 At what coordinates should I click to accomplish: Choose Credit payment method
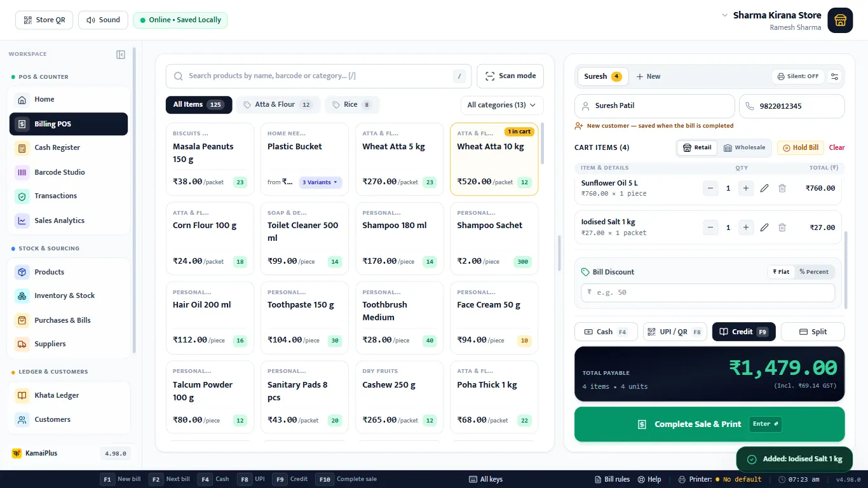tap(743, 332)
